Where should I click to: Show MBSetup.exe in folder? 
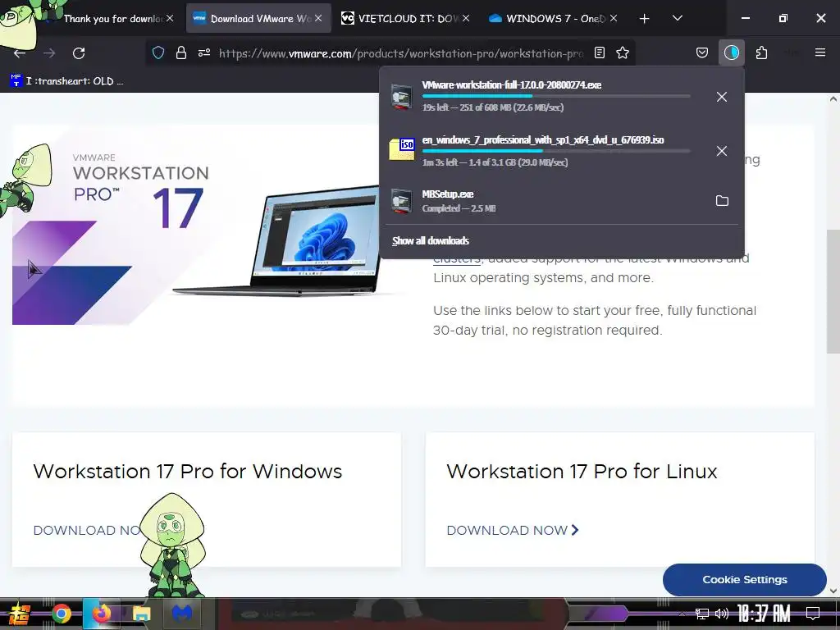coord(722,200)
